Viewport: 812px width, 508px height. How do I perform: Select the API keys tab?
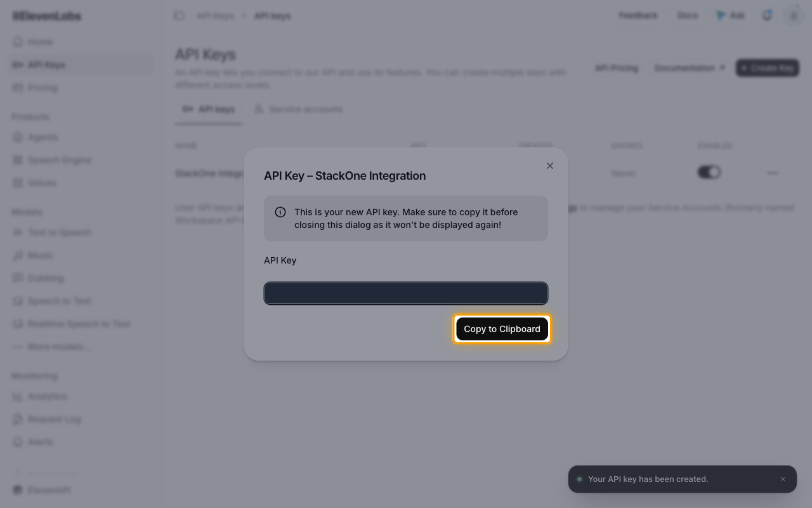tap(209, 109)
